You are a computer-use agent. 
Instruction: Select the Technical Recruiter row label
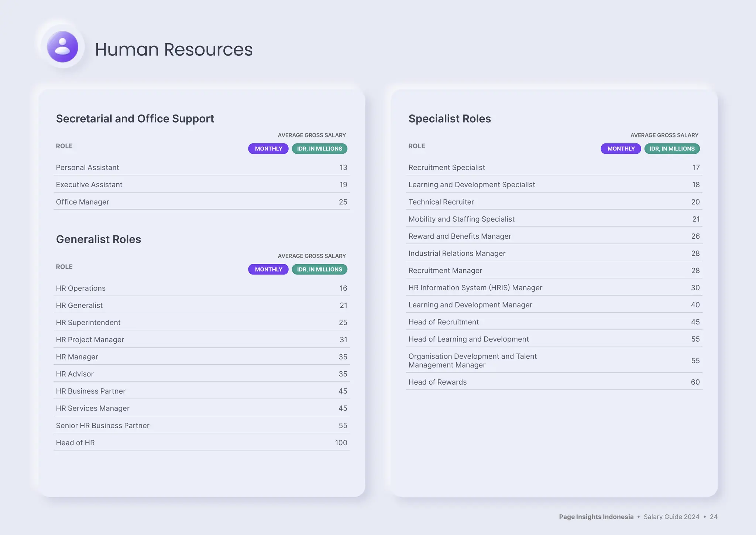click(x=441, y=202)
